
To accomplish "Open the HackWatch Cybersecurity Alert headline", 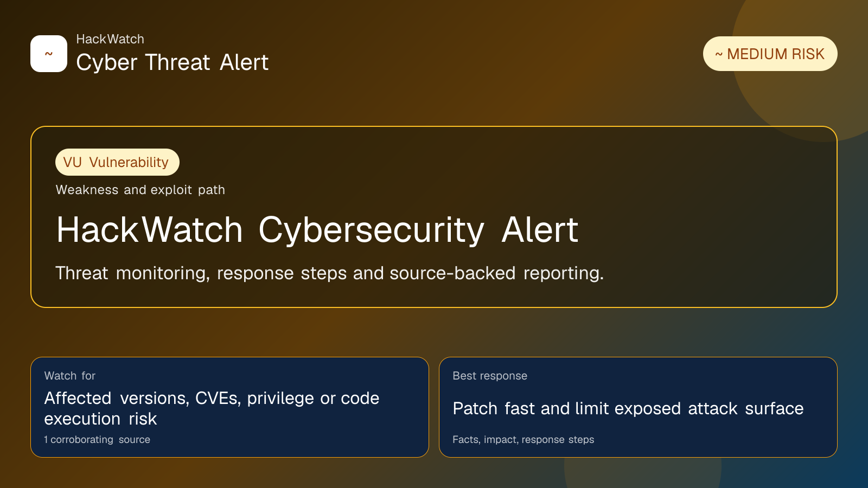I will [x=317, y=230].
